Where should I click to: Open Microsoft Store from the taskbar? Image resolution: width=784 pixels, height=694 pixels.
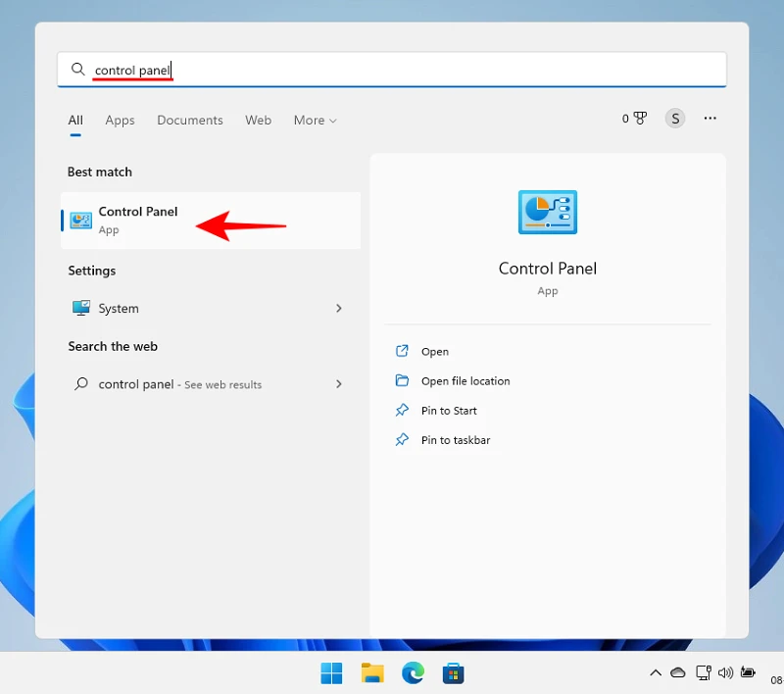pos(453,673)
